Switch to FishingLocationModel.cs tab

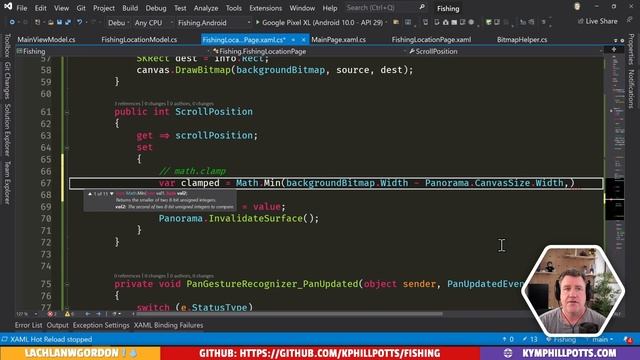pos(139,40)
